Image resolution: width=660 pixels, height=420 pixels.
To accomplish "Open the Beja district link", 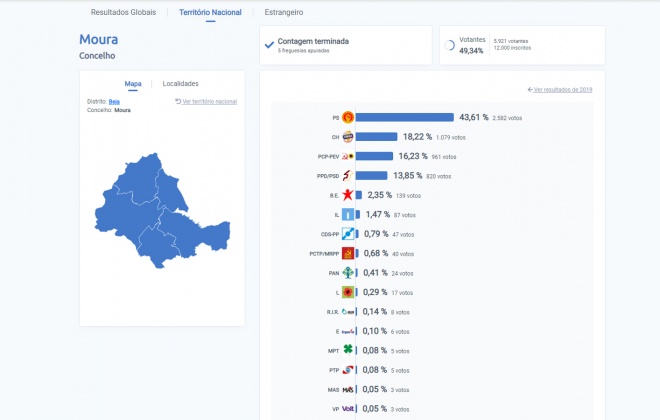I will click(114, 101).
